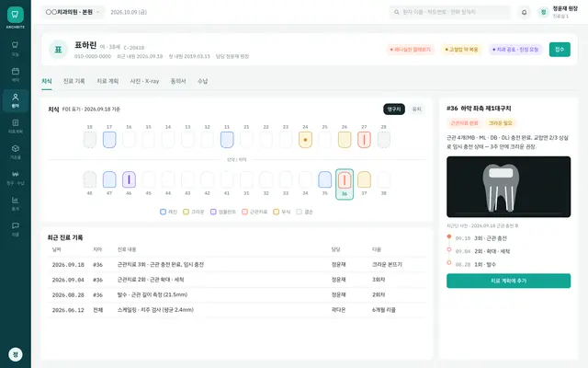This screenshot has height=368, width=588.
Task: Select tooth 26 crown tooth
Action: [345, 139]
